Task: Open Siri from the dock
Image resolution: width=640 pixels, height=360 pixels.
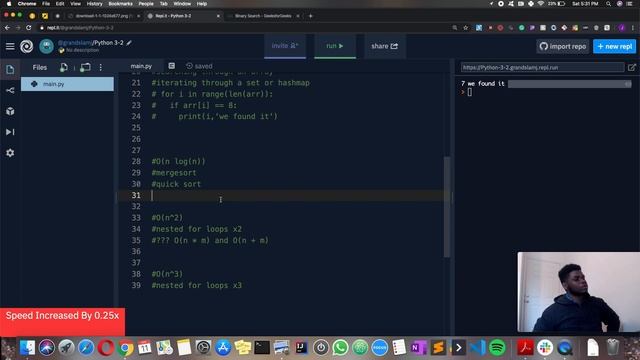Action: (47, 348)
